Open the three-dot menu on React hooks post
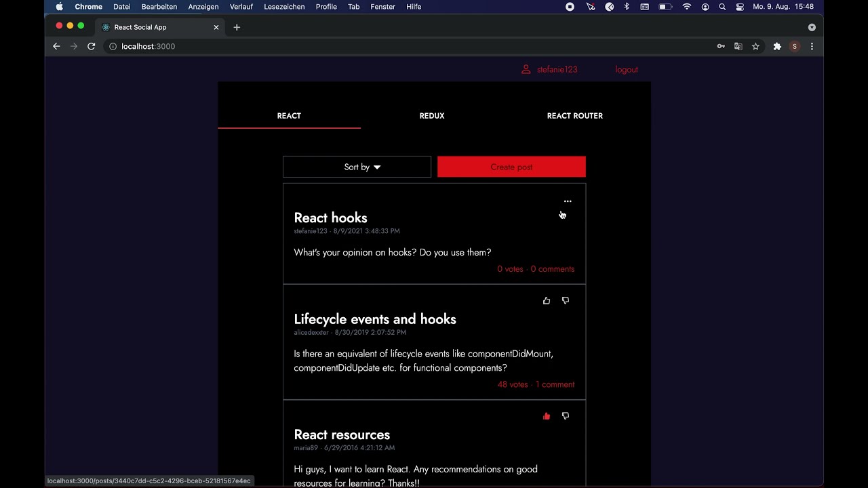868x488 pixels. point(568,201)
